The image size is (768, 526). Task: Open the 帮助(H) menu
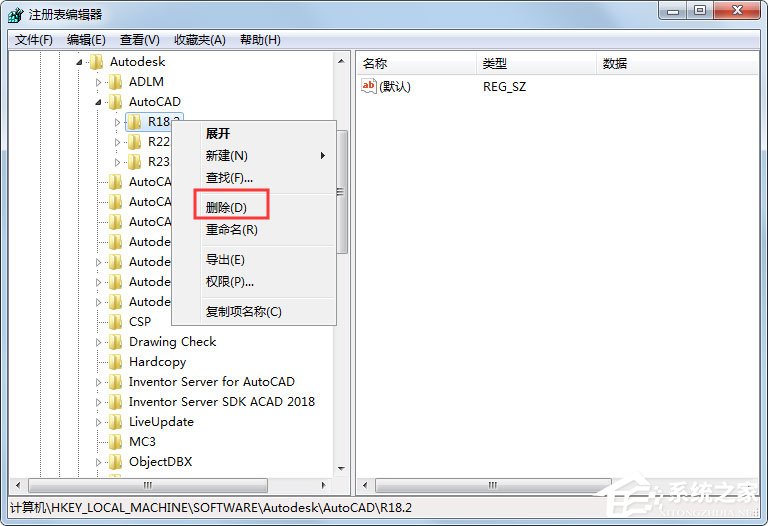(261, 40)
